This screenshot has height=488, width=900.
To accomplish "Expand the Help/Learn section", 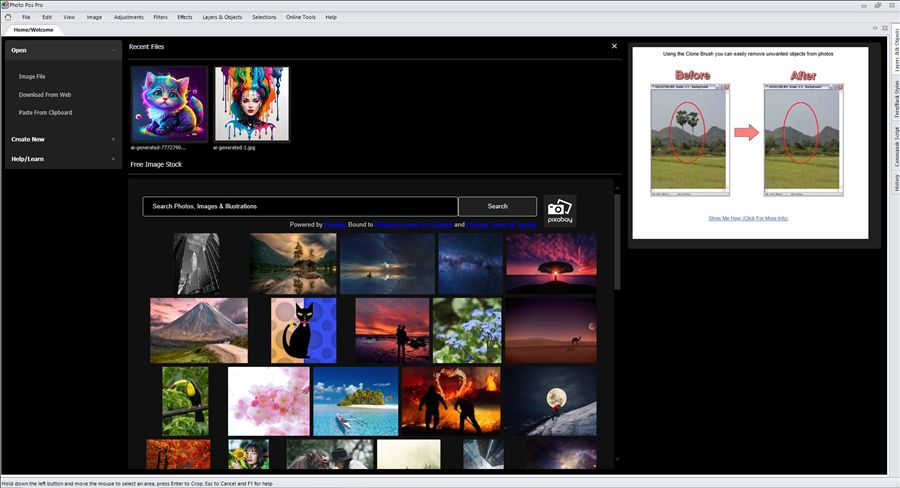I will 113,159.
